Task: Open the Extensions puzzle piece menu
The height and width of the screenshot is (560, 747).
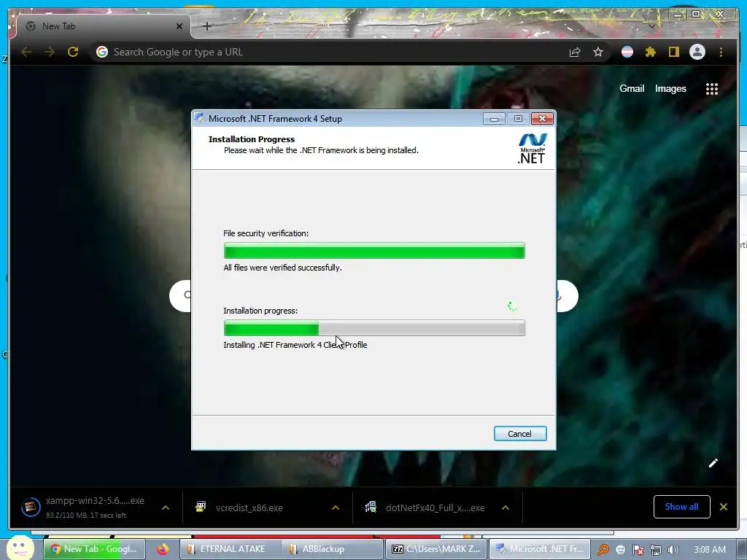Action: pyautogui.click(x=650, y=52)
